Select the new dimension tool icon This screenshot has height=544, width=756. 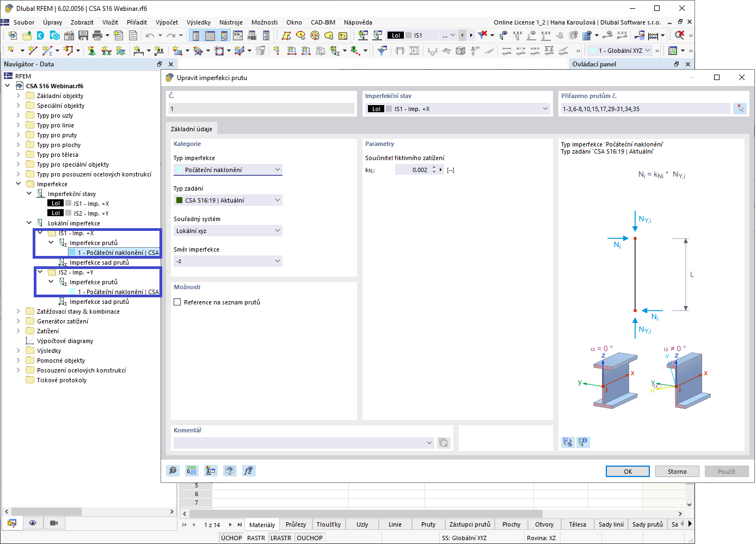click(x=139, y=51)
